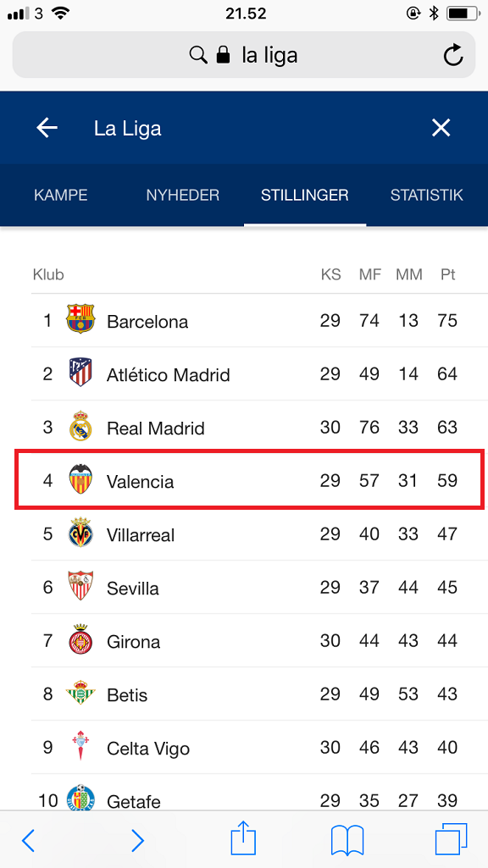Image resolution: width=488 pixels, height=868 pixels.
Task: Select the STILLINGER tab
Action: [305, 196]
